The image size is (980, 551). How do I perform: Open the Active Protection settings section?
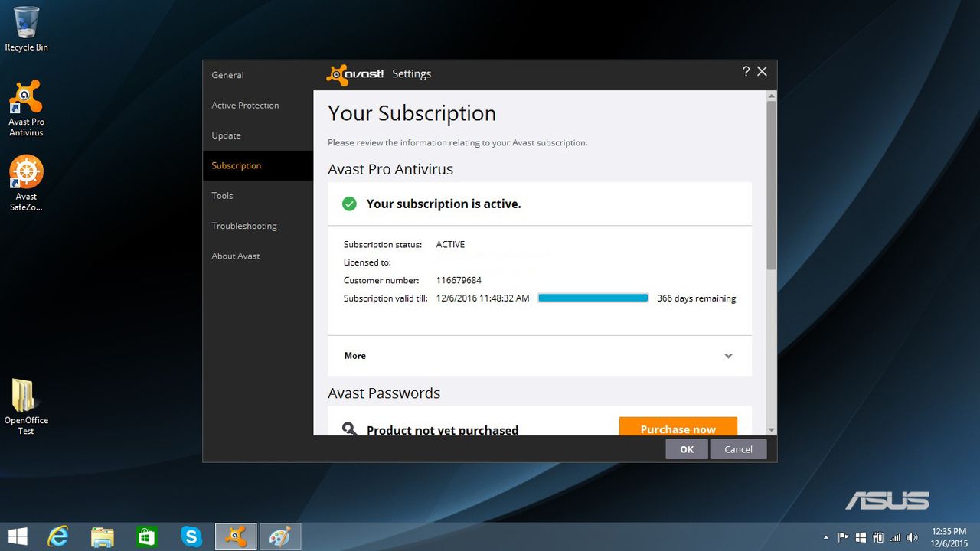tap(258, 106)
